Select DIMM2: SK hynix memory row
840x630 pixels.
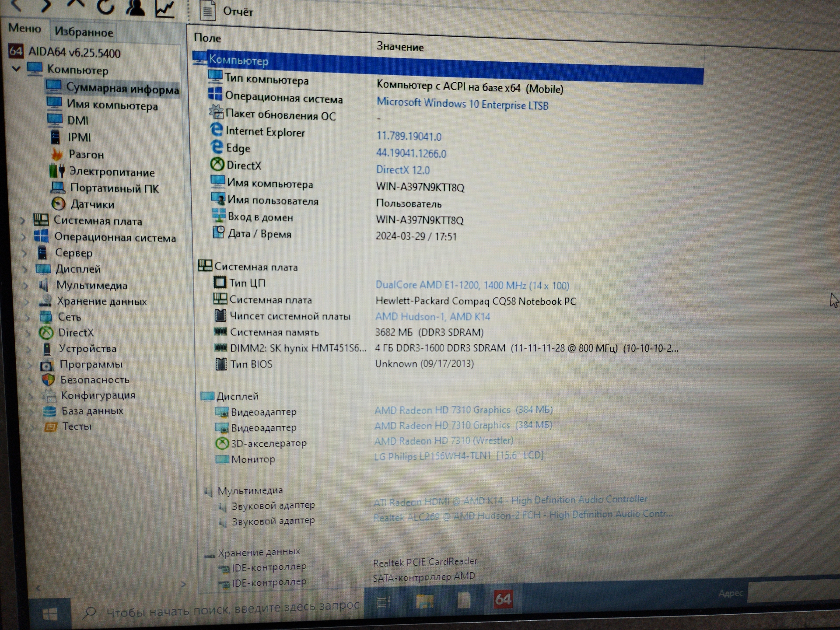point(446,349)
